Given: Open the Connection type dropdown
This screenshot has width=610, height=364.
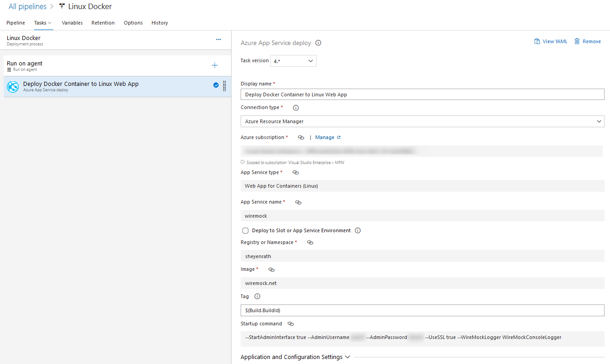Looking at the screenshot, I should (422, 121).
